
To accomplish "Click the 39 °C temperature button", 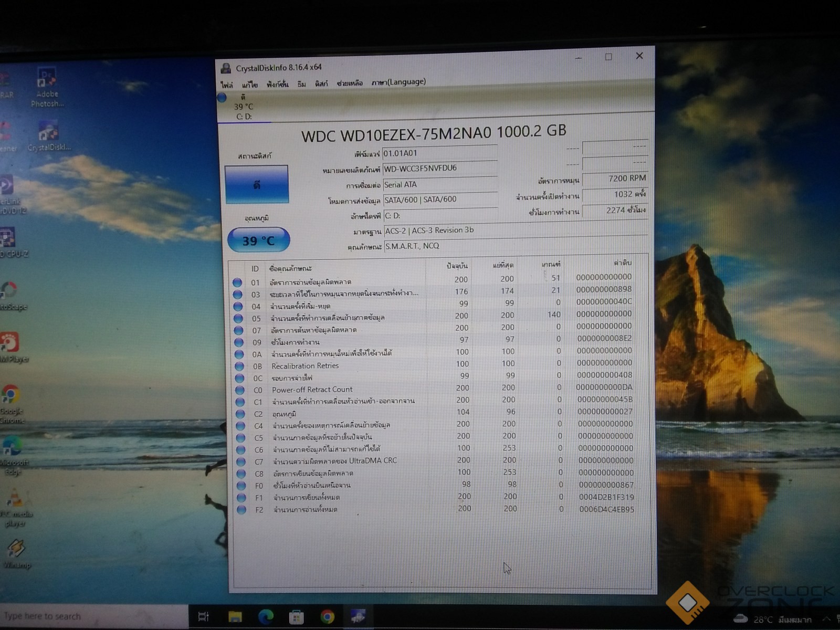I will tap(258, 240).
